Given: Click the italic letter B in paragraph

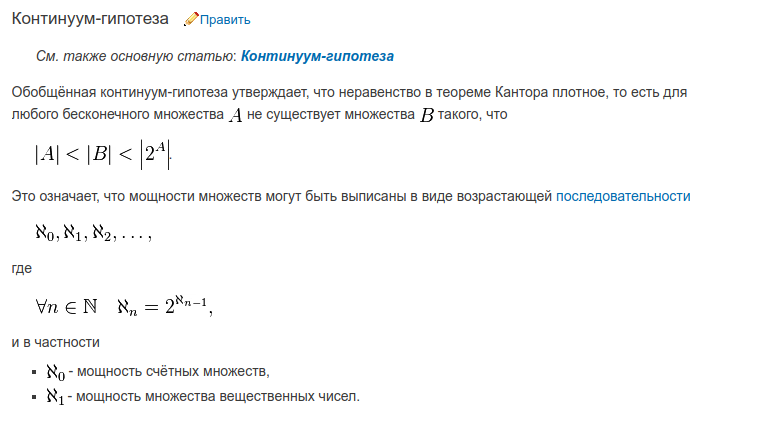Looking at the screenshot, I should point(427,115).
